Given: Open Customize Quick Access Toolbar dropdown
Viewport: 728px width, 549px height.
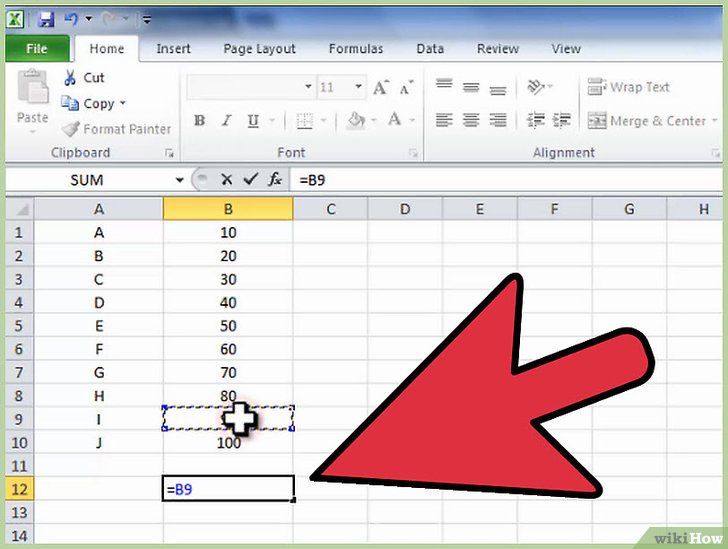Looking at the screenshot, I should coord(147,20).
